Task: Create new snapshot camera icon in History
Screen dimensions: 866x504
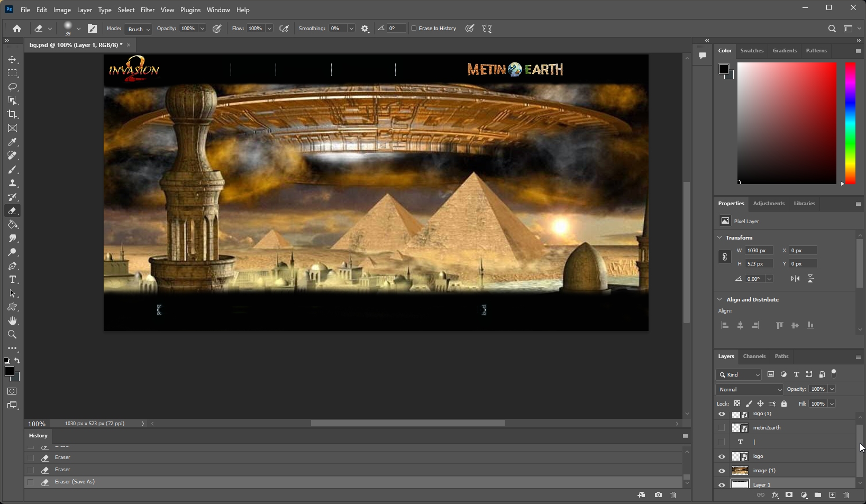Action: pyautogui.click(x=658, y=495)
